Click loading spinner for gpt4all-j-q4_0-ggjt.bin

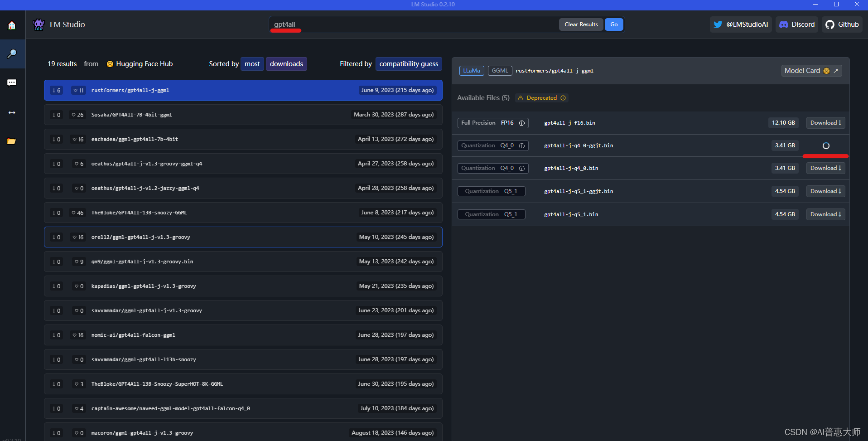coord(826,146)
